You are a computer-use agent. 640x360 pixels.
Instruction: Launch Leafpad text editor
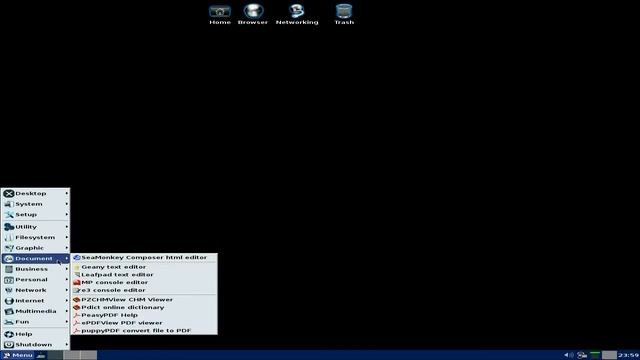(144, 275)
